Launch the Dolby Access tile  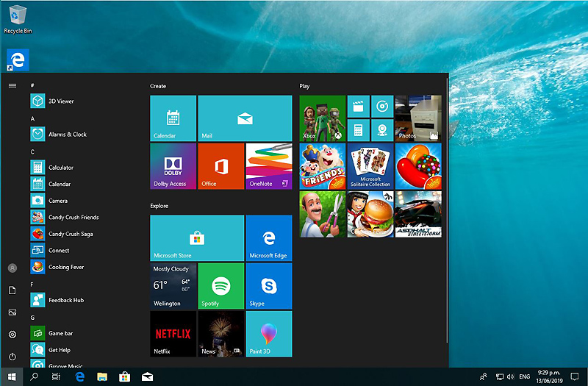173,166
